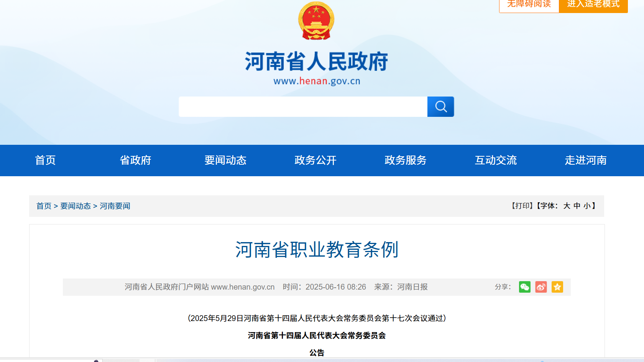This screenshot has width=644, height=362.
Task: Set font size to 小
Action: point(587,206)
